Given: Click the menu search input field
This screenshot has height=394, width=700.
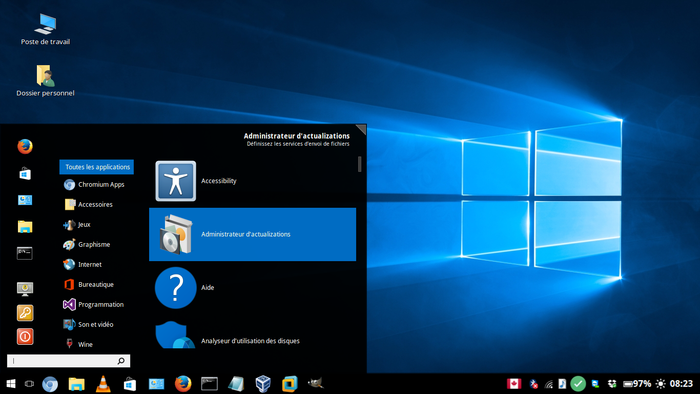Looking at the screenshot, I should click(68, 361).
